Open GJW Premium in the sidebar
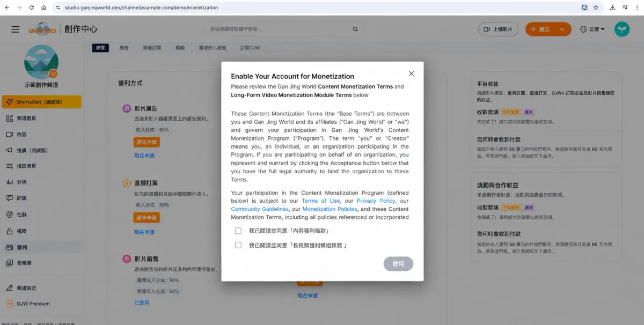The image size is (644, 325). click(x=42, y=304)
